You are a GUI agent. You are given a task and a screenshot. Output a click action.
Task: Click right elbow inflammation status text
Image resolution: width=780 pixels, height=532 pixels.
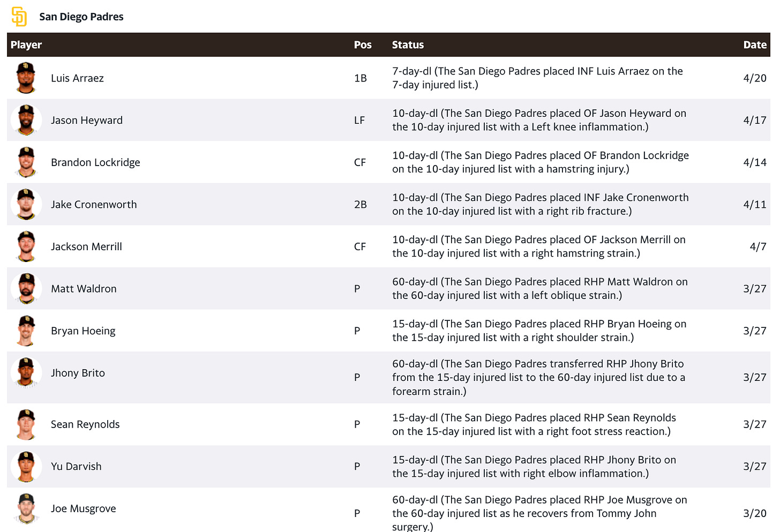pyautogui.click(x=534, y=467)
